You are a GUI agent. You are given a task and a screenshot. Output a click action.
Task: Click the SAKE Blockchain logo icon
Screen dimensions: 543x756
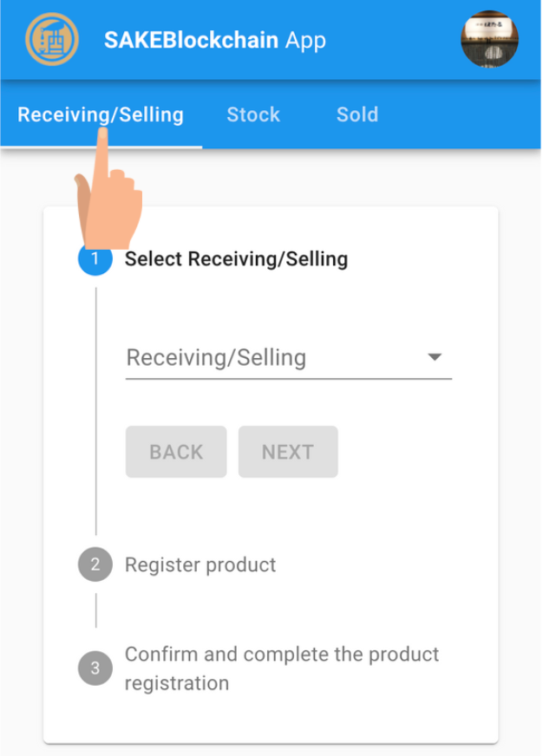(52, 39)
